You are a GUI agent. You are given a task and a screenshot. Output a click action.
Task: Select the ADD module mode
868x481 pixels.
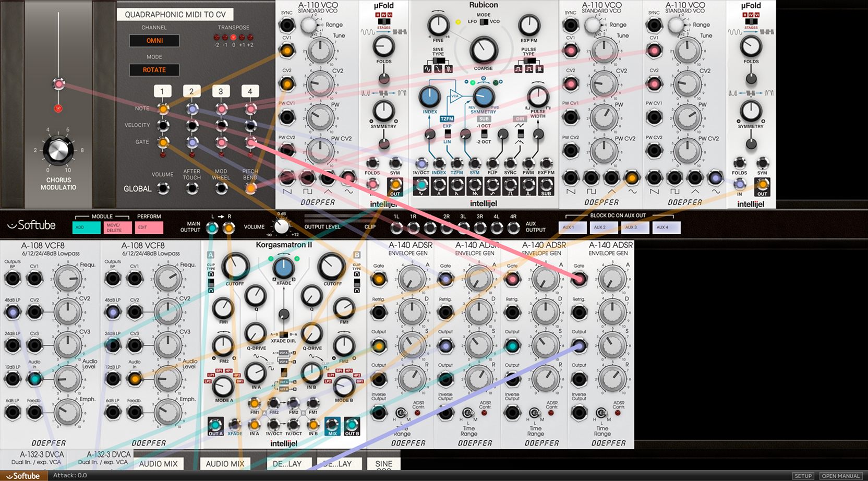(87, 227)
